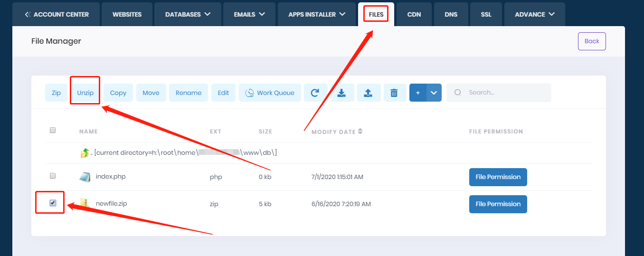Click the newfile.zip archive icon
Screen dimensions: 644x256
(x=85, y=204)
